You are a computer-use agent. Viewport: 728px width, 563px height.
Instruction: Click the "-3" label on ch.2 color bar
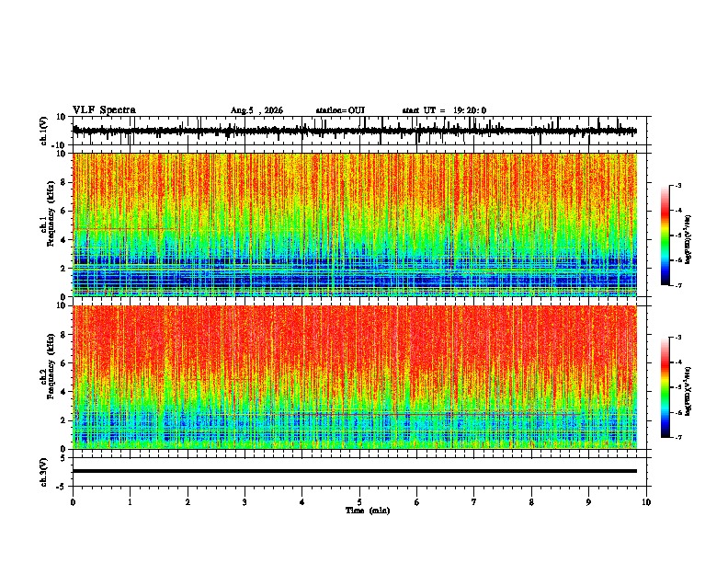click(x=678, y=338)
